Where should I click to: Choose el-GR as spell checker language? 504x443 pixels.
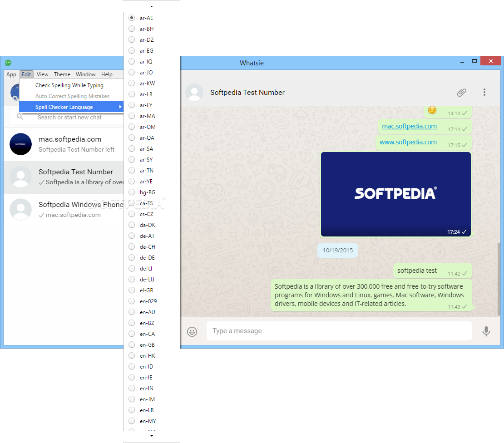coord(152,290)
